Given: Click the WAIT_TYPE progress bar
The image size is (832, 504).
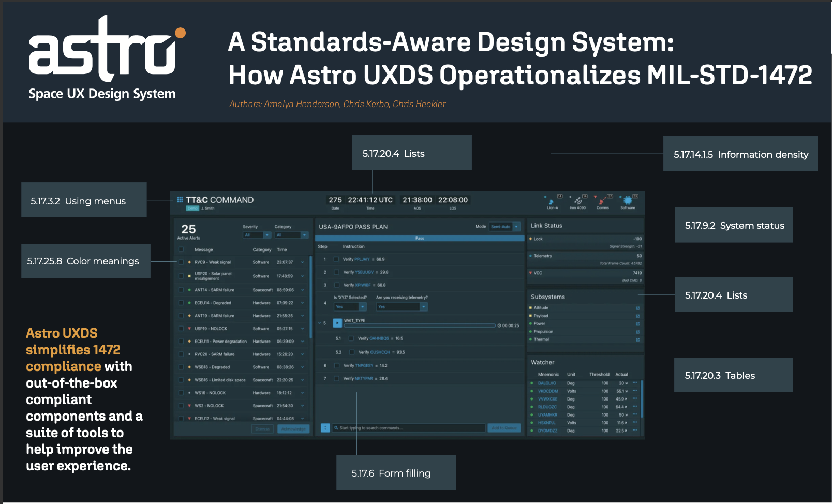Looking at the screenshot, I should (420, 325).
